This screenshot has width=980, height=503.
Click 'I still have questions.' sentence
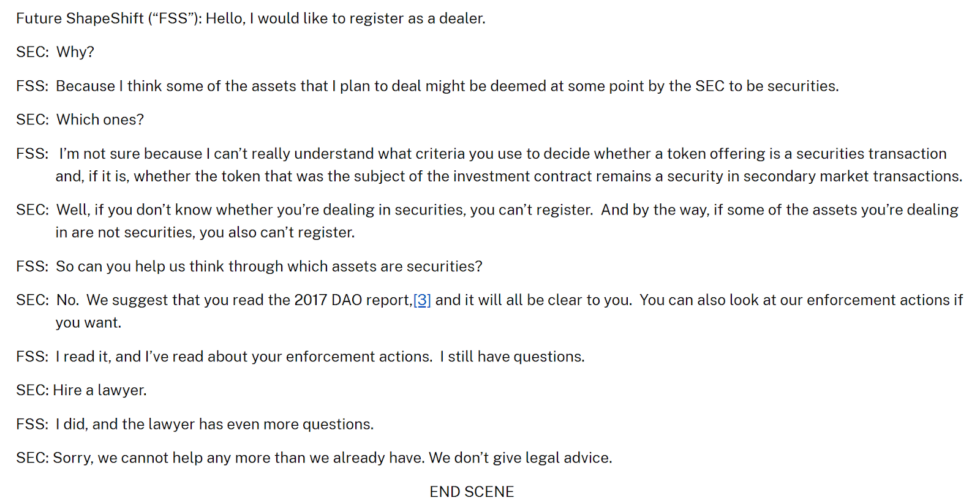(512, 357)
